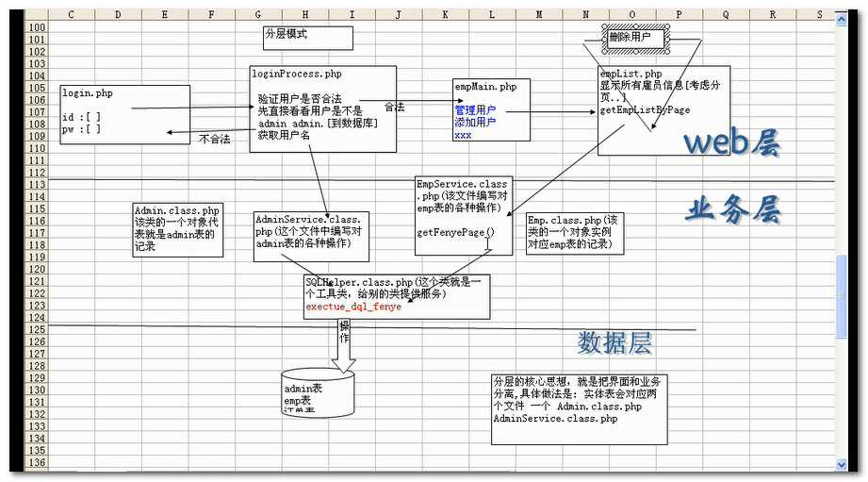Click the login.php box
Image resolution: width=868 pixels, height=482 pixels.
click(x=125, y=115)
